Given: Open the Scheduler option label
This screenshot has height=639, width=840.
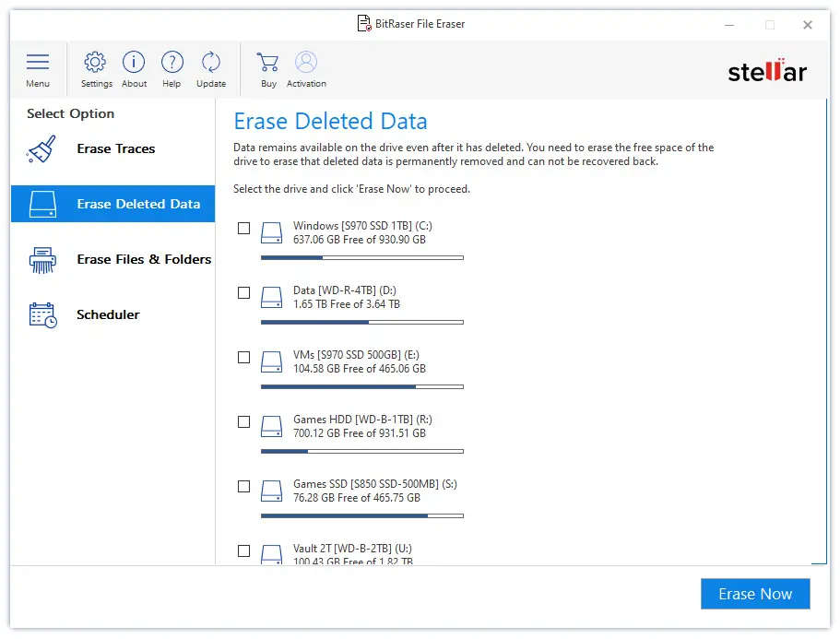Looking at the screenshot, I should tap(108, 314).
